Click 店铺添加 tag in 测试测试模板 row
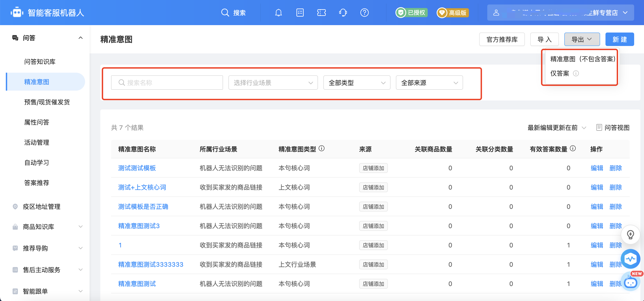 point(373,168)
